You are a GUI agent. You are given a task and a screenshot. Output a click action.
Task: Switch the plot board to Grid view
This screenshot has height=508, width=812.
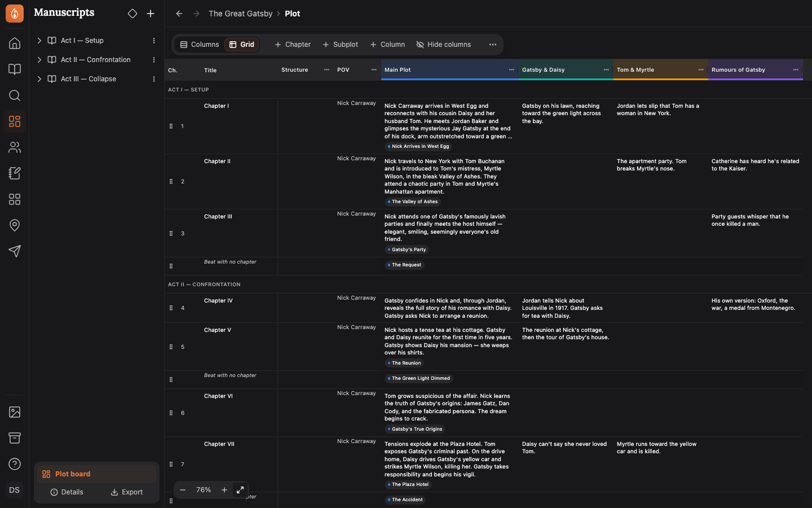coord(242,45)
